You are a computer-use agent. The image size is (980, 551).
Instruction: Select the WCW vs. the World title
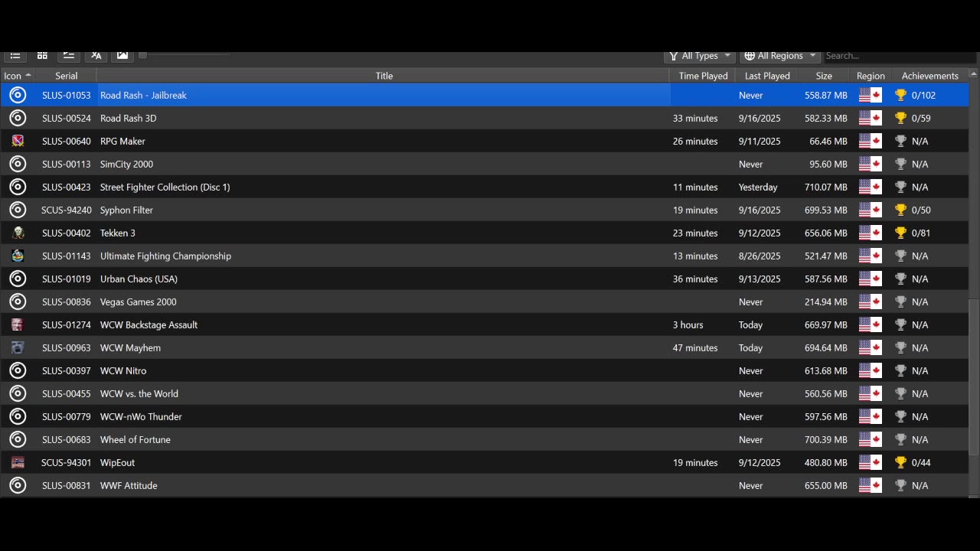[x=139, y=393]
